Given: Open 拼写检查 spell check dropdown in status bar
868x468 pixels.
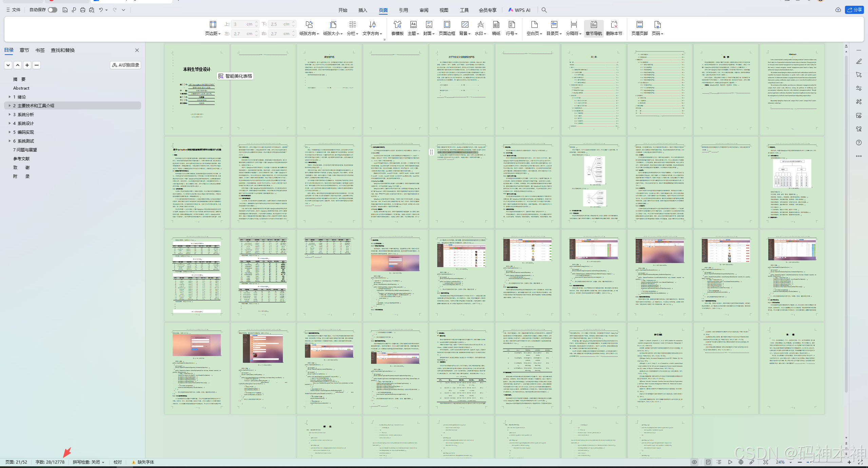Looking at the screenshot, I should 89,462.
